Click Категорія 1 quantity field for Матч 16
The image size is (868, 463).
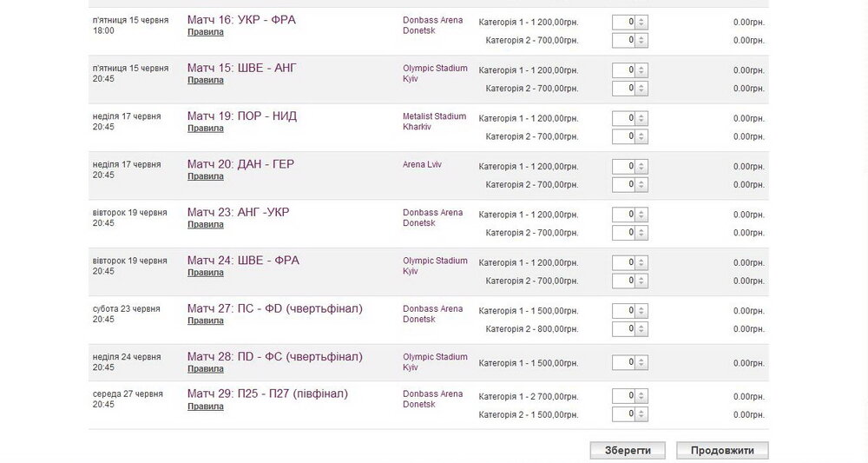click(x=623, y=22)
